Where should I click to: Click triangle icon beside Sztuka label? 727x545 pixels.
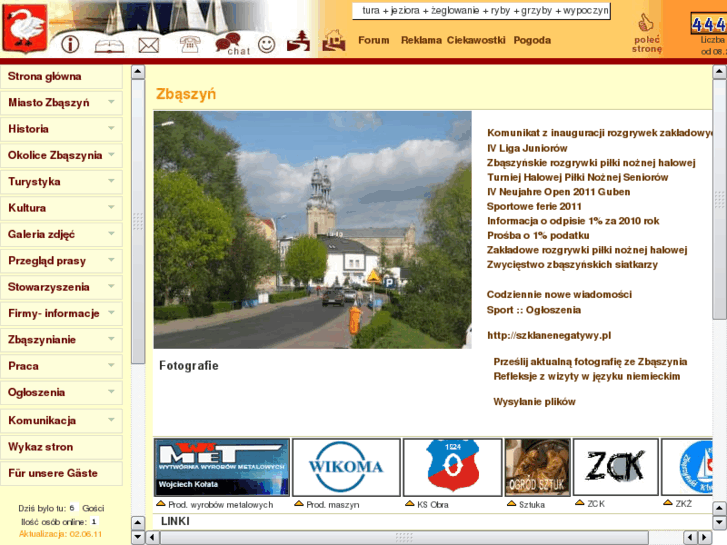coord(511,503)
